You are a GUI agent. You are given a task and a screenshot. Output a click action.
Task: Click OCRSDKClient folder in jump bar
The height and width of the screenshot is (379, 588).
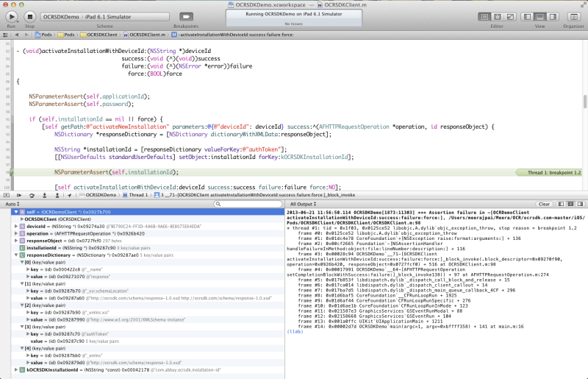coord(99,35)
